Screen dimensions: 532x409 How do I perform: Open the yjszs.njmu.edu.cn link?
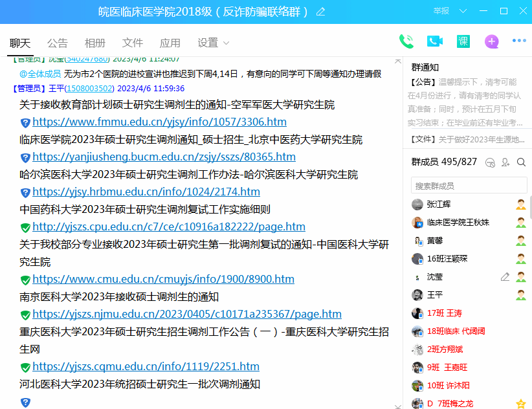186,314
